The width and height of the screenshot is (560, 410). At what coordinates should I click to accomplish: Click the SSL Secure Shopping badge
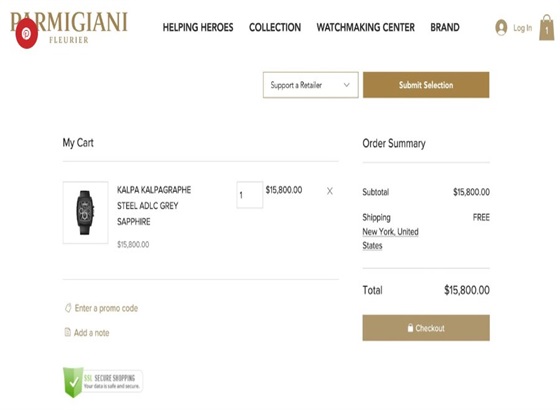pos(103,382)
